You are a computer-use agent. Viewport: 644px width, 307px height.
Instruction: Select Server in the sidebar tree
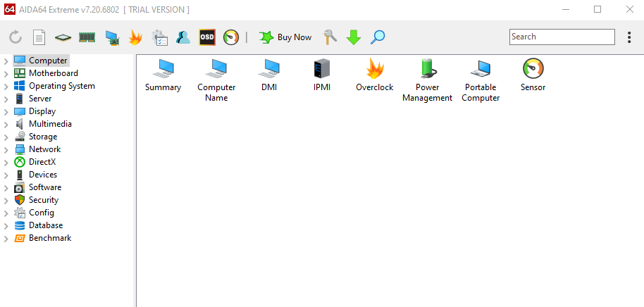[33, 99]
